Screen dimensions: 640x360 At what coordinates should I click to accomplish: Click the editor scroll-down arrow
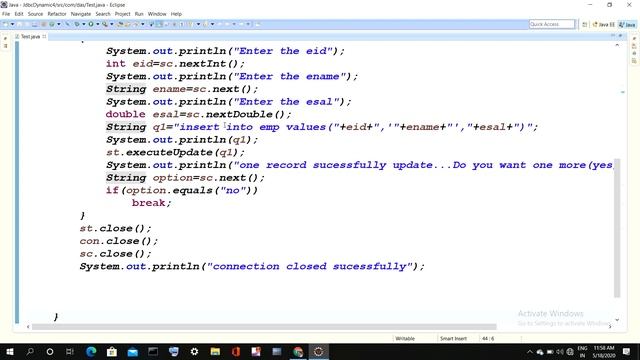pos(617,320)
